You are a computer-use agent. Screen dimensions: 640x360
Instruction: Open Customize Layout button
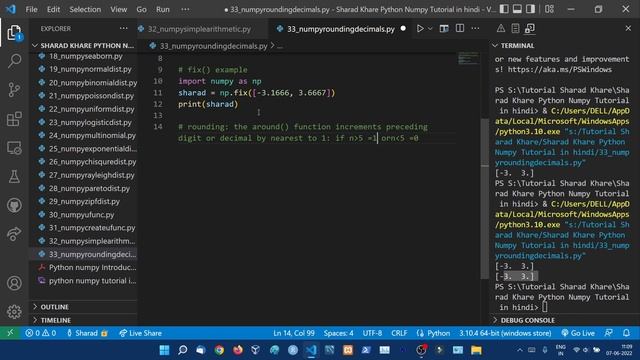(549, 9)
